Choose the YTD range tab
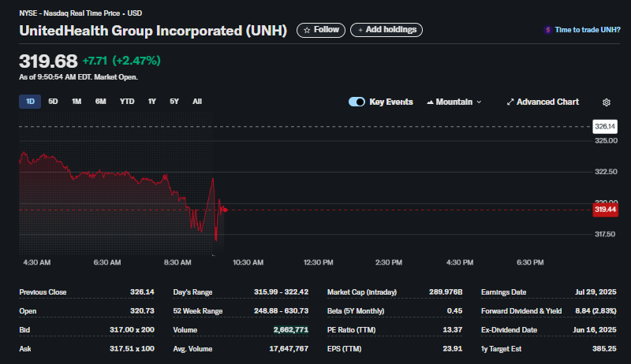Screen dimensions: 631x364 (127, 102)
